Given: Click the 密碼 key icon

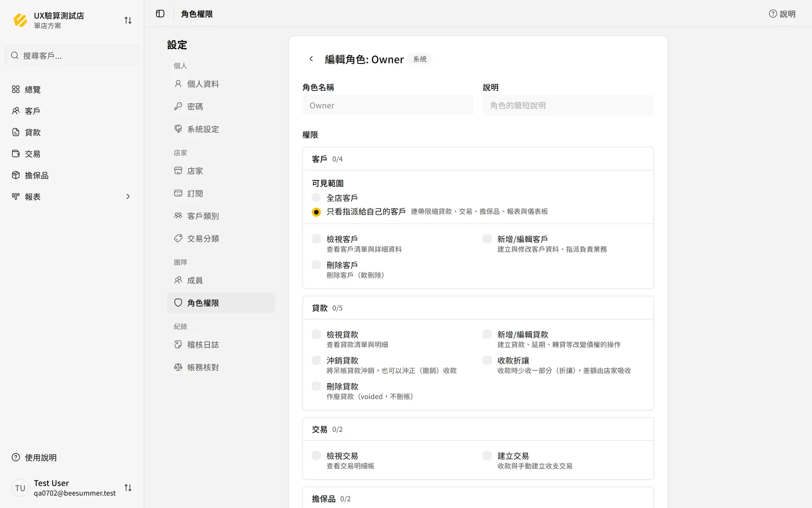Looking at the screenshot, I should coord(178,106).
